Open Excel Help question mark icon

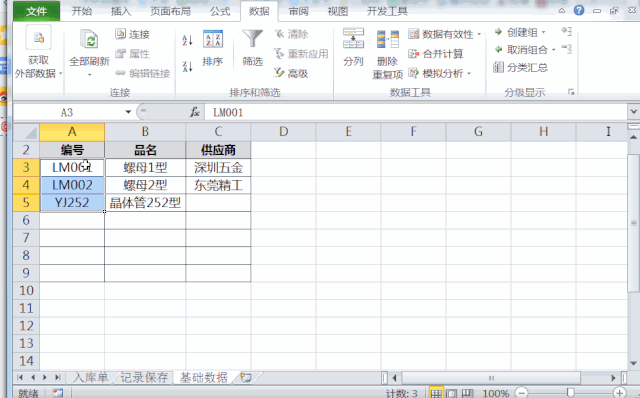(579, 10)
